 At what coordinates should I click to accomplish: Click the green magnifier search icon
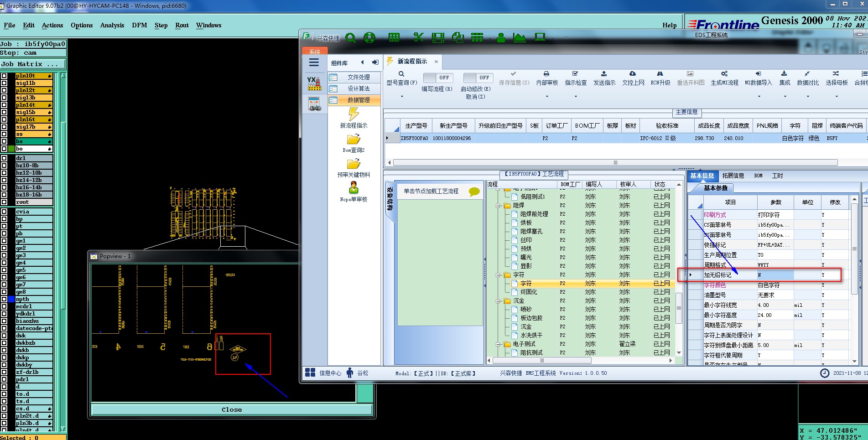350,38
